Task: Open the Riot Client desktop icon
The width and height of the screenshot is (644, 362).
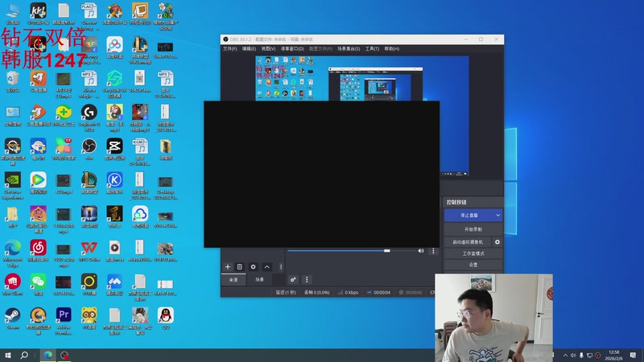Action: click(x=13, y=285)
